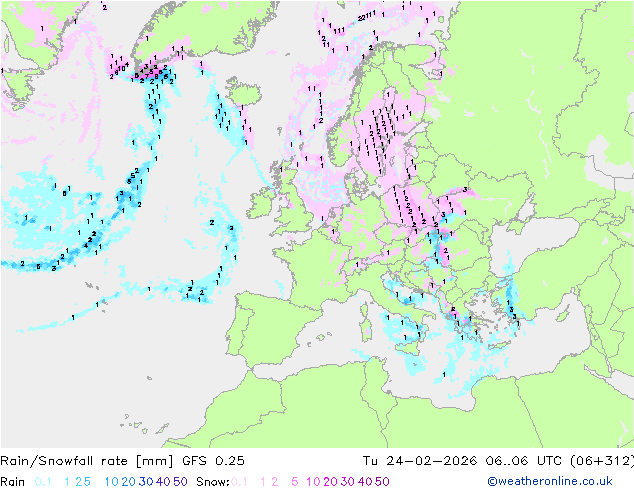Image resolution: width=634 pixels, height=490 pixels.
Task: Click the Snow 50 legend value
Action: click(382, 482)
